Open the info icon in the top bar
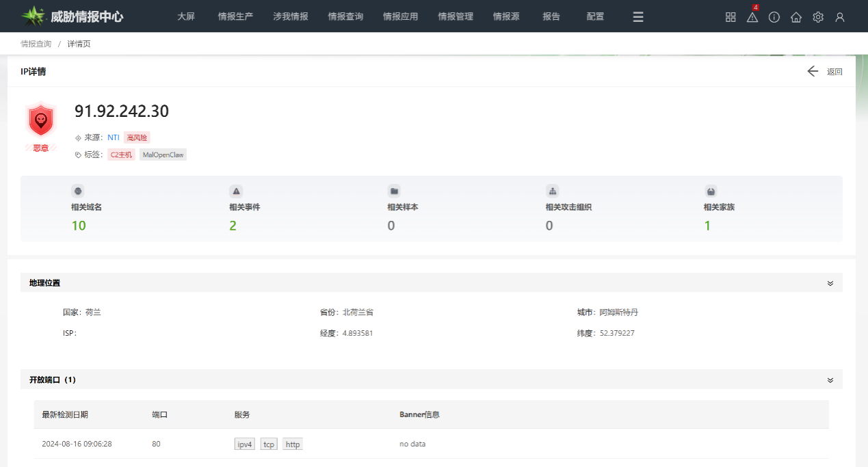Viewport: 868px width, 467px height. (774, 17)
